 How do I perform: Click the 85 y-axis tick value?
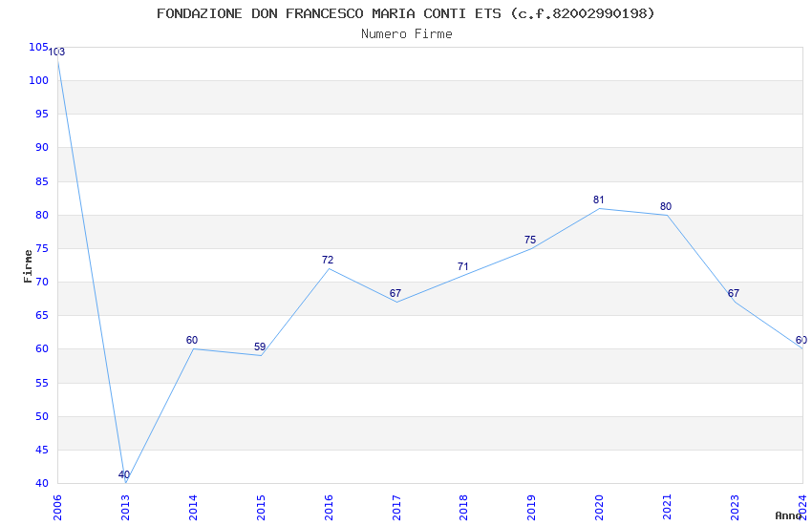pos(42,181)
